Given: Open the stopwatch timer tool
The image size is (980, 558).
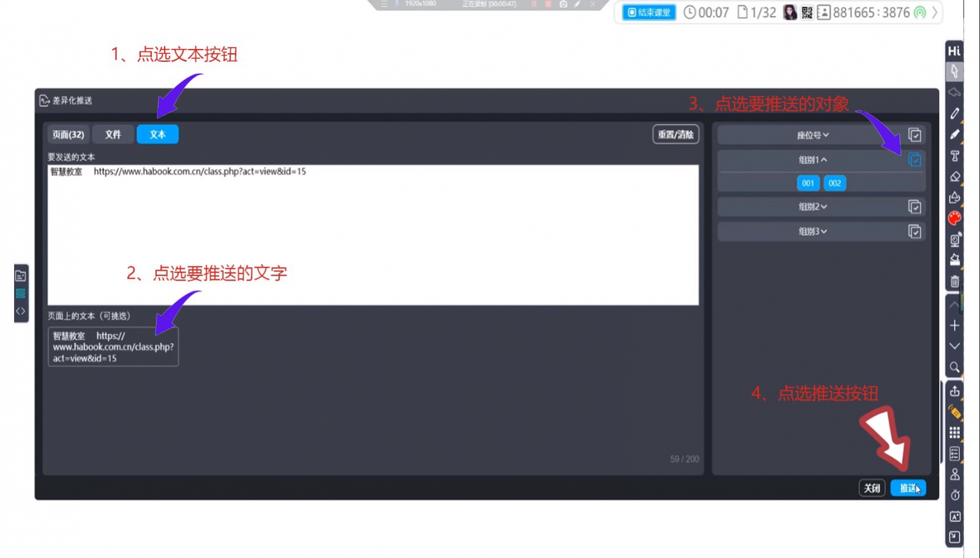Looking at the screenshot, I should (954, 495).
